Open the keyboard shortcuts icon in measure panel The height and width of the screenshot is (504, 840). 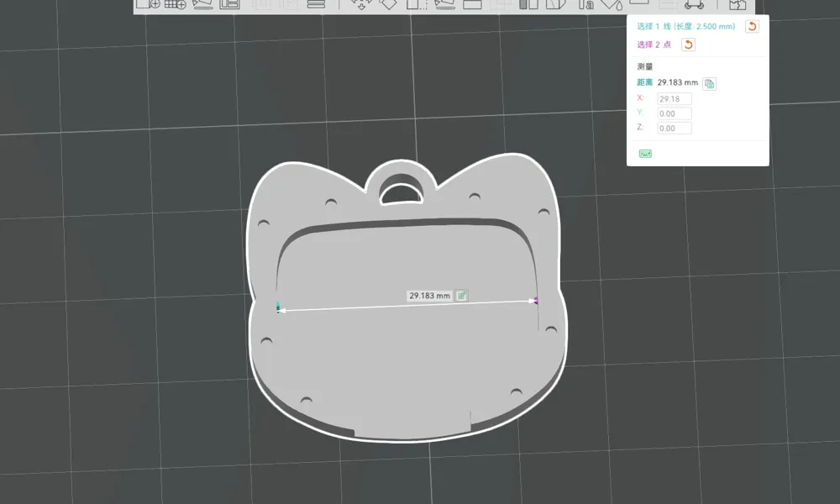tap(645, 154)
